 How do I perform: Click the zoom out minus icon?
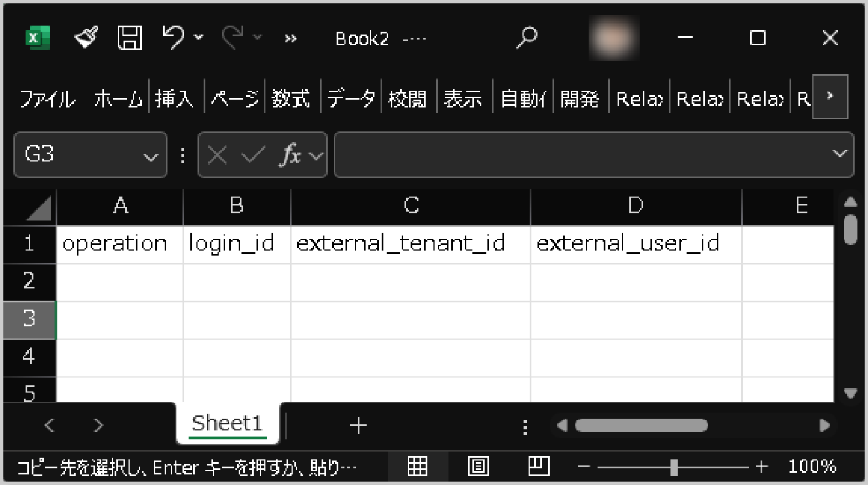pyautogui.click(x=584, y=467)
